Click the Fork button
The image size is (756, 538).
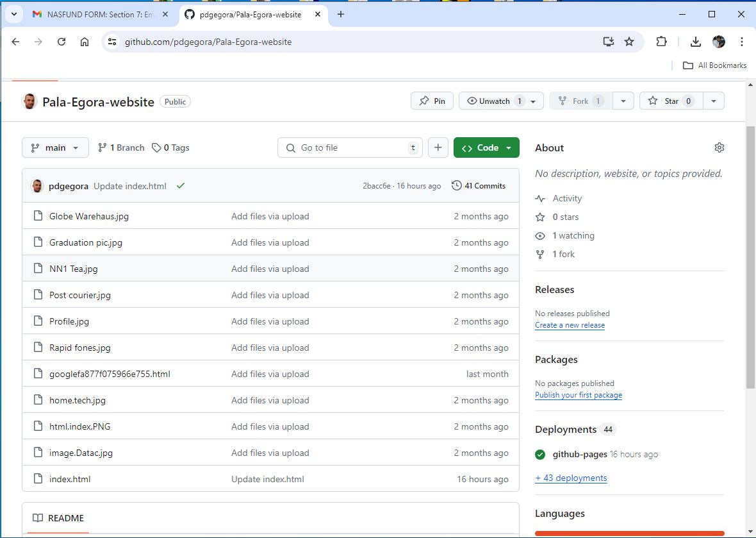[x=581, y=101]
